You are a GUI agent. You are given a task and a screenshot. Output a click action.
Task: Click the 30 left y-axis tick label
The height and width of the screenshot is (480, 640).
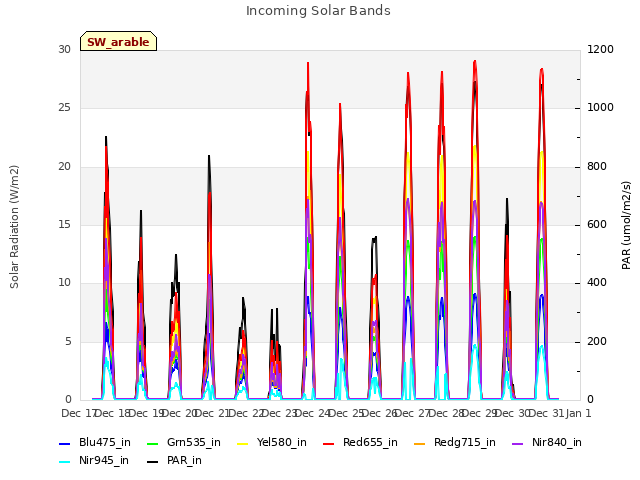point(64,49)
